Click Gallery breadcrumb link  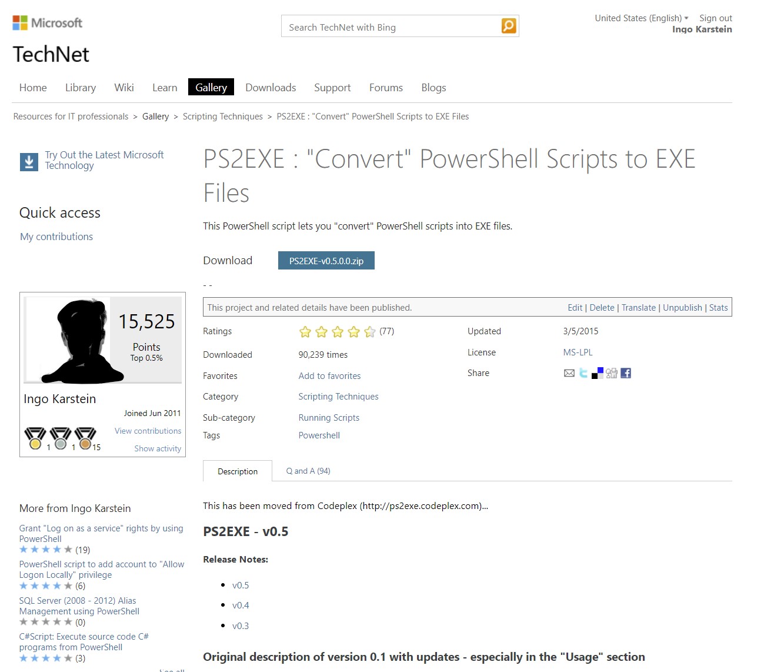click(x=155, y=117)
